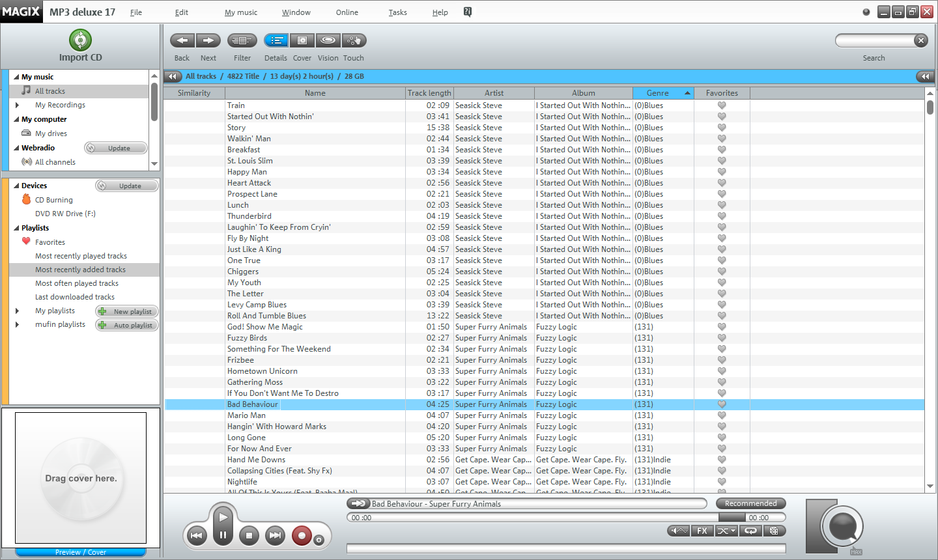Toggle mute speaker button
The height and width of the screenshot is (560, 938).
(679, 531)
